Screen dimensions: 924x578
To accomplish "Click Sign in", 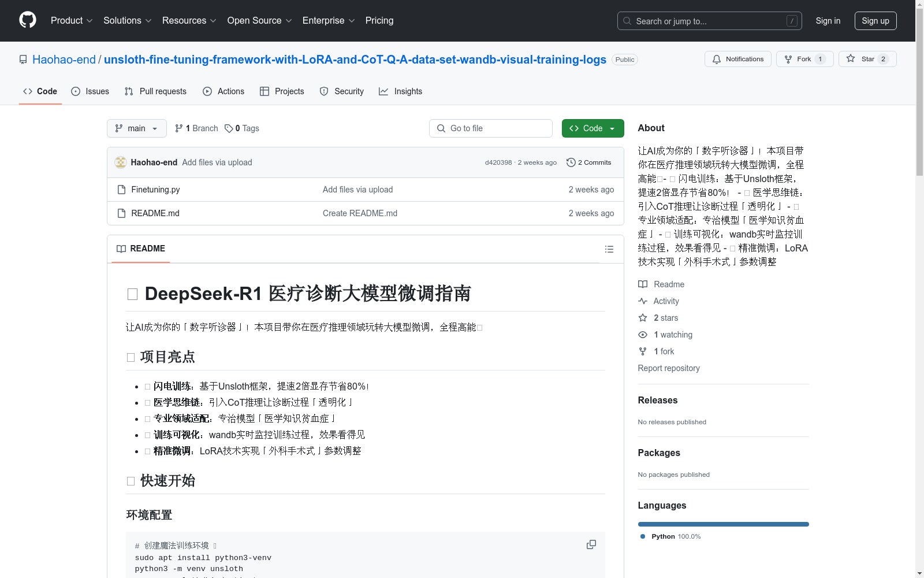I will click(828, 21).
